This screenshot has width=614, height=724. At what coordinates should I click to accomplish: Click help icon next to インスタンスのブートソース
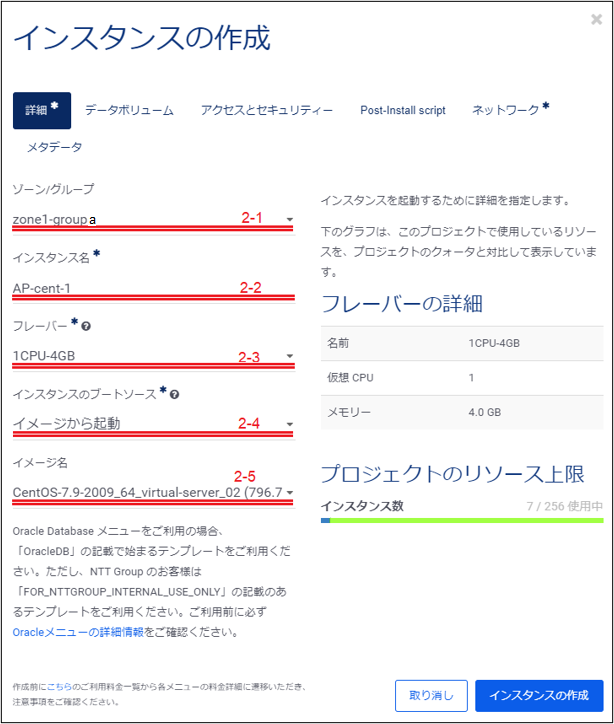click(x=175, y=395)
